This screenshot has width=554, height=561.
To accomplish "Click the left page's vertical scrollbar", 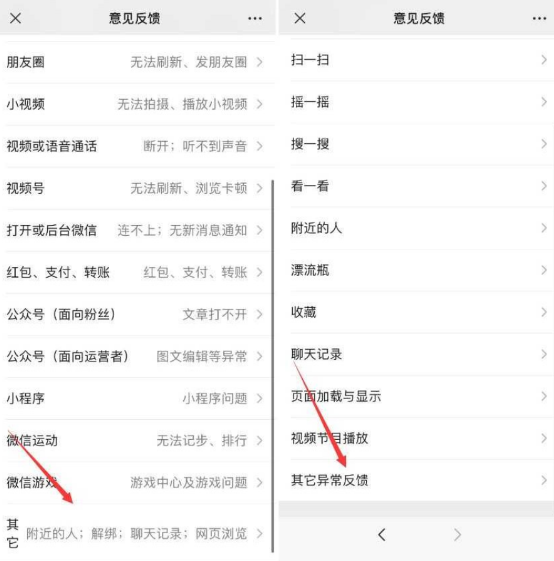I will tap(273, 366).
